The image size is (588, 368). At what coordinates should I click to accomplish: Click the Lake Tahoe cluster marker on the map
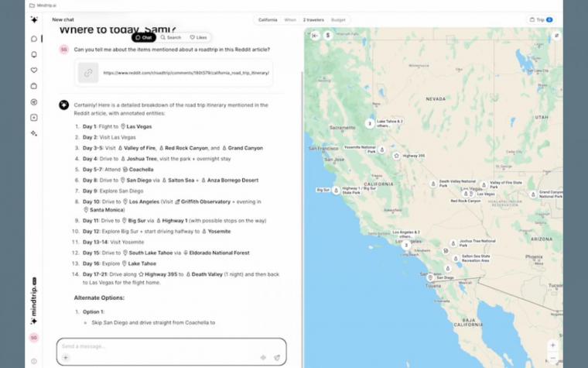370,123
